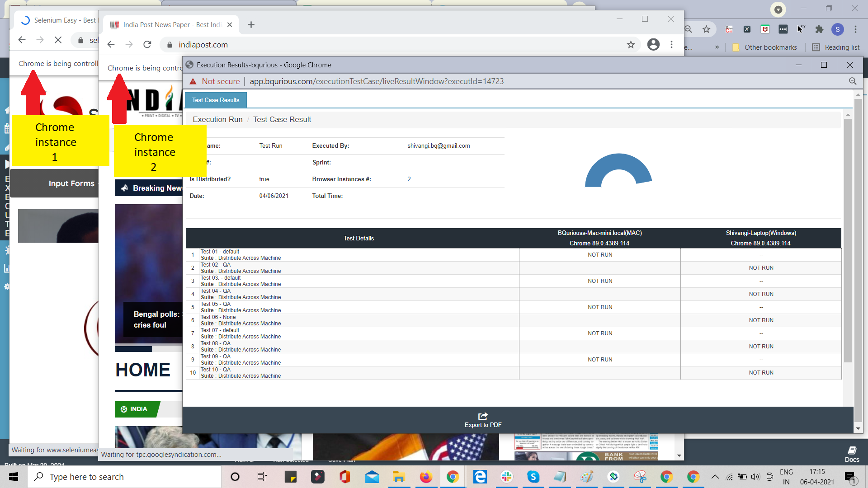Bookmark the page in background Chrome window
Image resolution: width=868 pixels, height=488 pixels.
[x=706, y=29]
